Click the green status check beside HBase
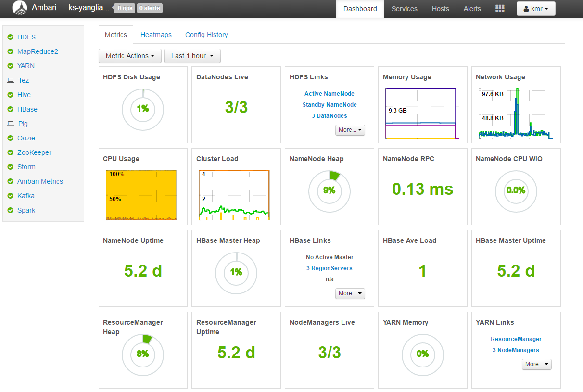The height and width of the screenshot is (392, 583). tap(11, 109)
